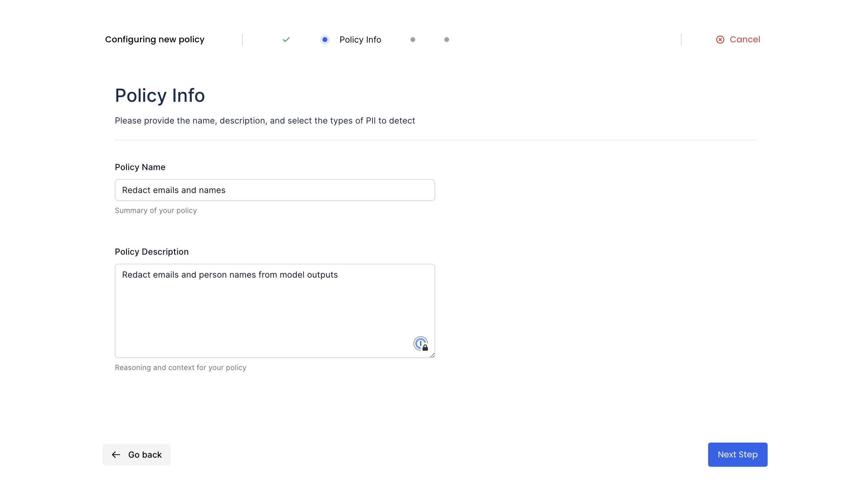
Task: Go back to the previous step
Action: pos(137,455)
